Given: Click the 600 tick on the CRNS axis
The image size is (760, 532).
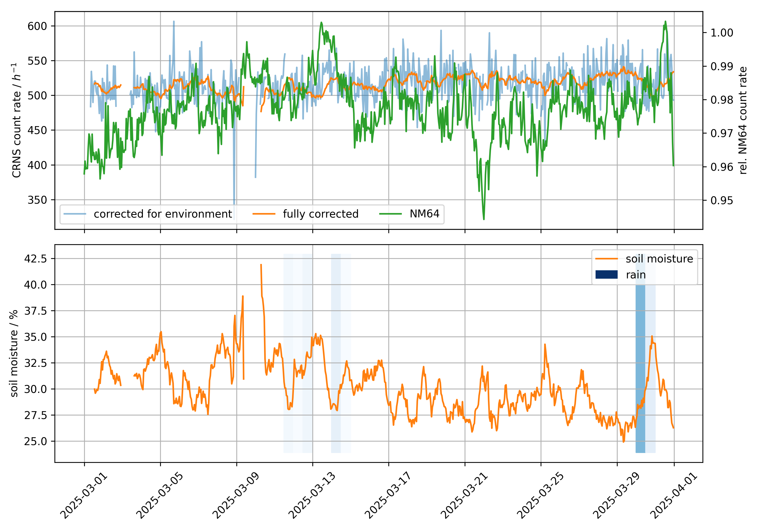Looking at the screenshot, I should pyautogui.click(x=37, y=26).
